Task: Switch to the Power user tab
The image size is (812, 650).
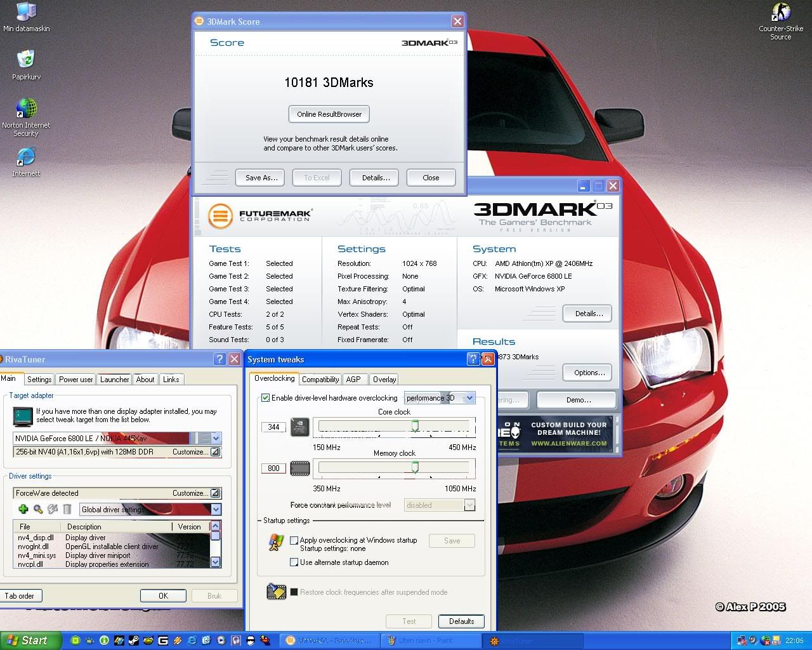Action: tap(76, 380)
